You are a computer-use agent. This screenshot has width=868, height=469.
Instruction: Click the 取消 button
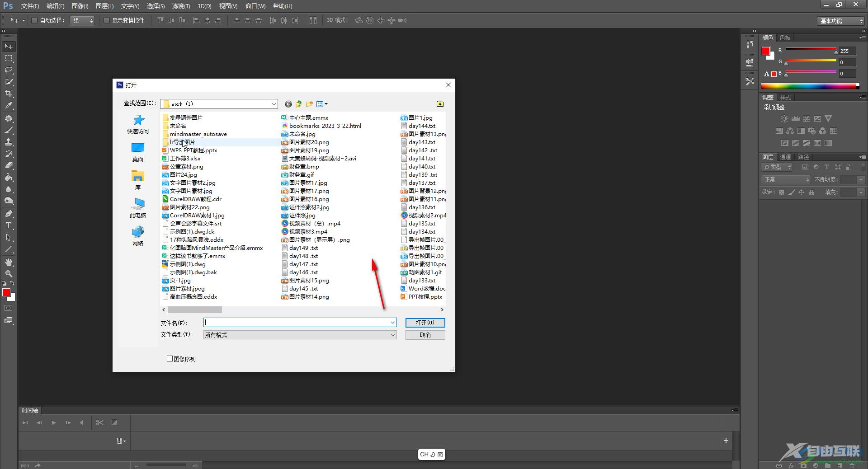(425, 335)
